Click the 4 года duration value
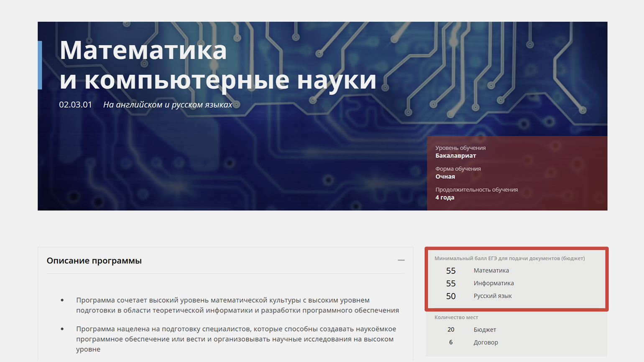644x362 pixels. pos(445,197)
